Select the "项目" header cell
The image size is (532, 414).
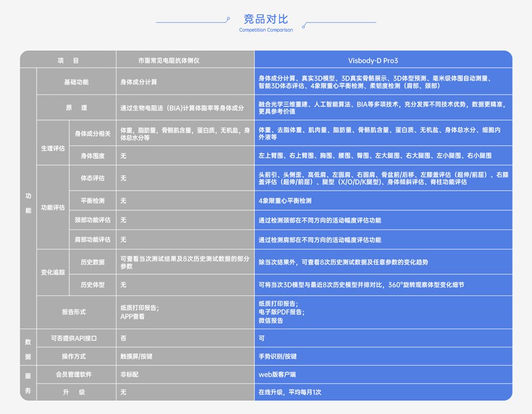point(68,61)
